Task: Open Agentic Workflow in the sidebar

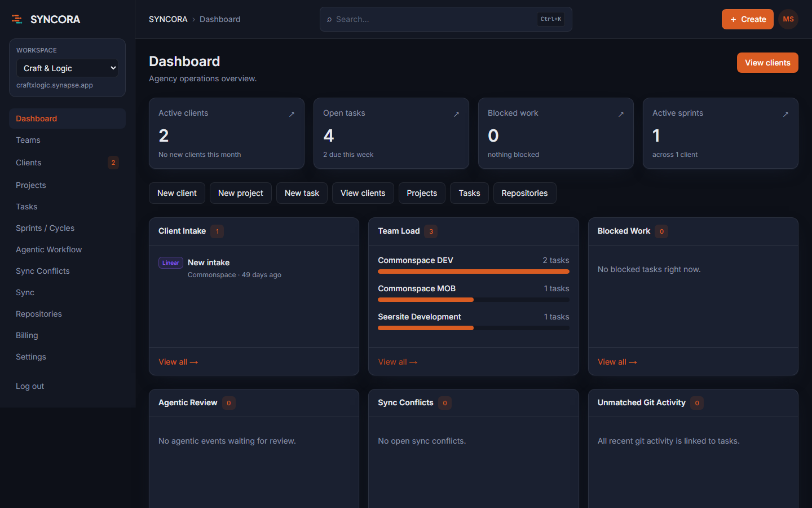Action: pyautogui.click(x=67, y=249)
